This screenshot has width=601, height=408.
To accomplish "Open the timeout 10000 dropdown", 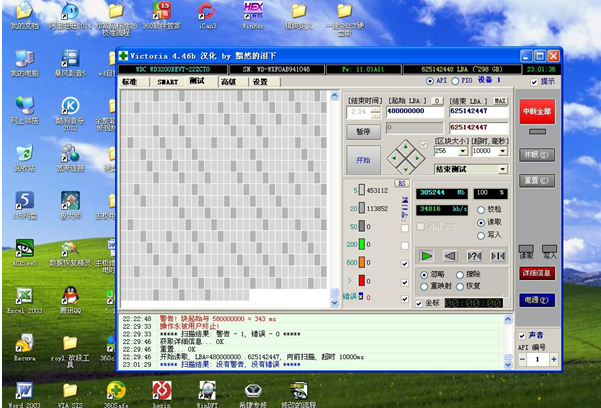I will [502, 151].
